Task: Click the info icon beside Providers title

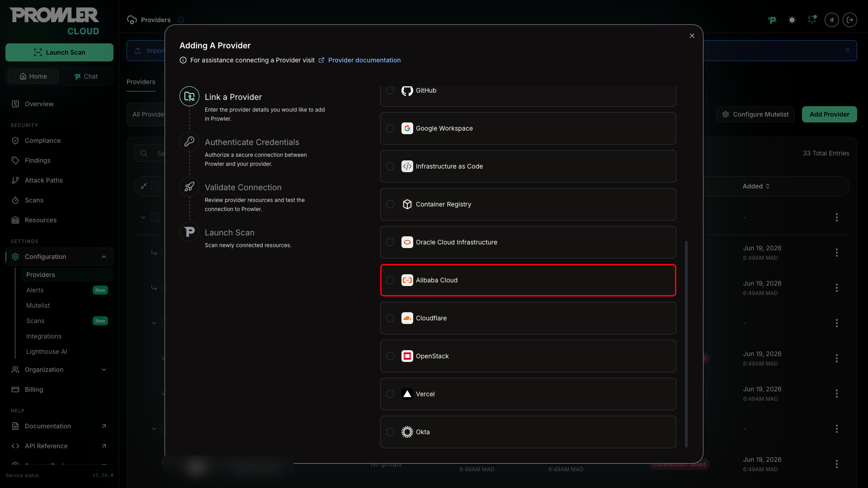Action: pos(181,20)
